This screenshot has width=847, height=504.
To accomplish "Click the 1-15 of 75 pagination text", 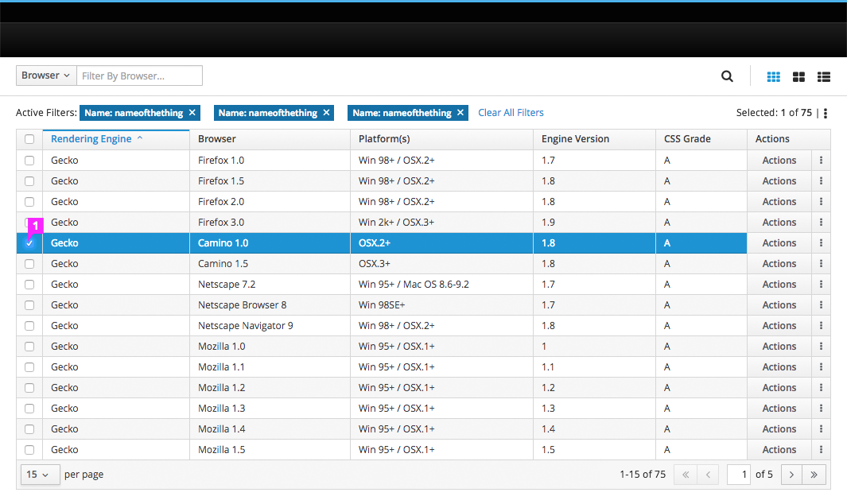I will click(643, 475).
